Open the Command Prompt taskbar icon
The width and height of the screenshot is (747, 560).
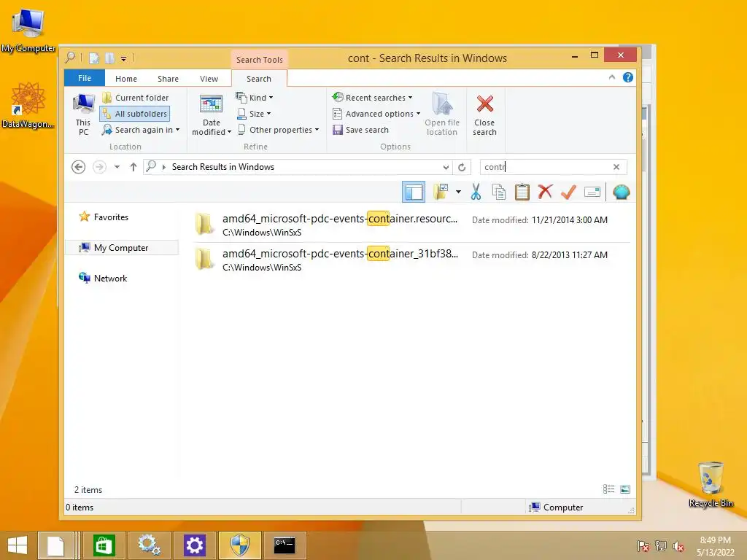coord(285,545)
